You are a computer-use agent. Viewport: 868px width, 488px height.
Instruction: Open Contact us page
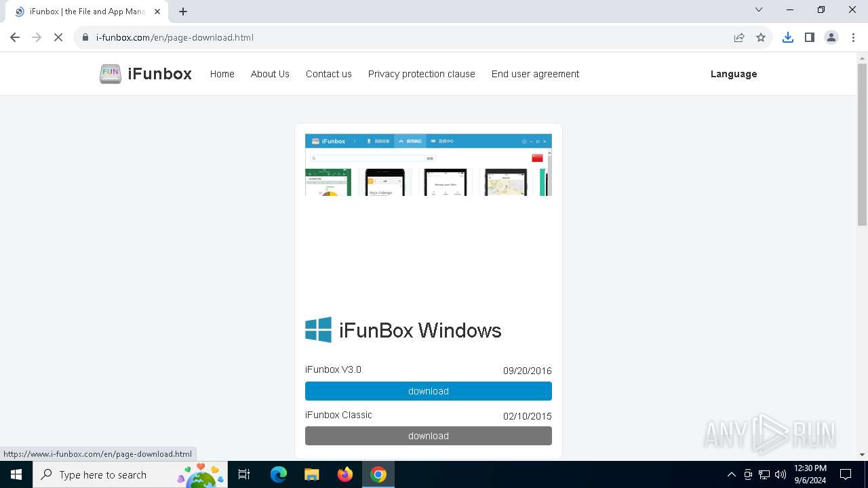(328, 74)
